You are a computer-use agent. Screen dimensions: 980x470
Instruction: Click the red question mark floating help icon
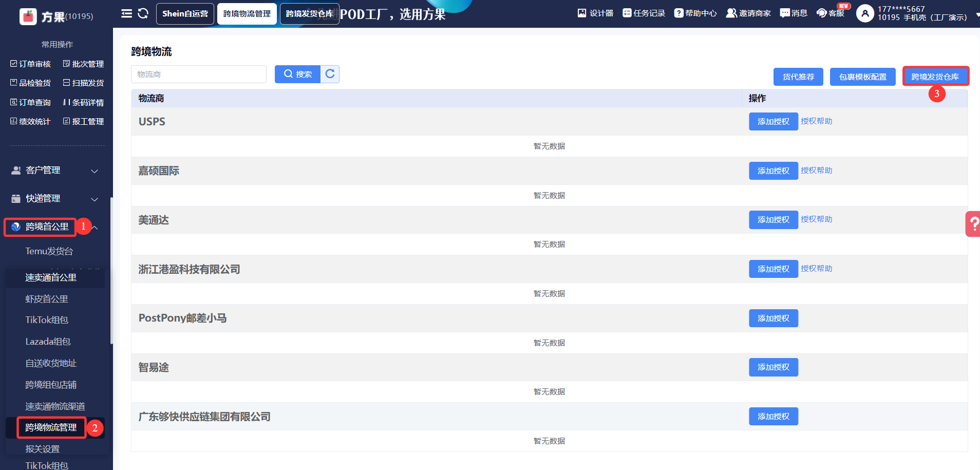pos(973,224)
